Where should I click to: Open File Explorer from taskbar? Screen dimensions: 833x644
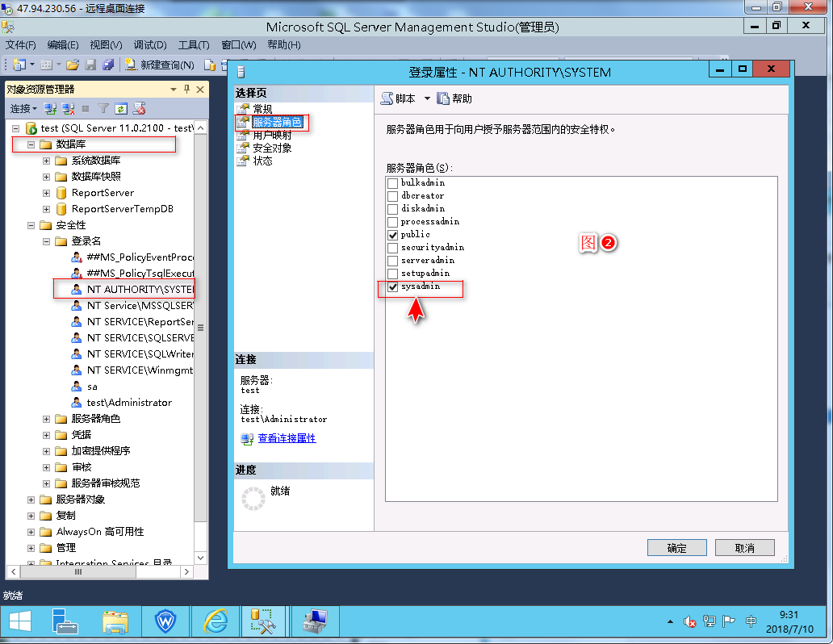coord(115,621)
